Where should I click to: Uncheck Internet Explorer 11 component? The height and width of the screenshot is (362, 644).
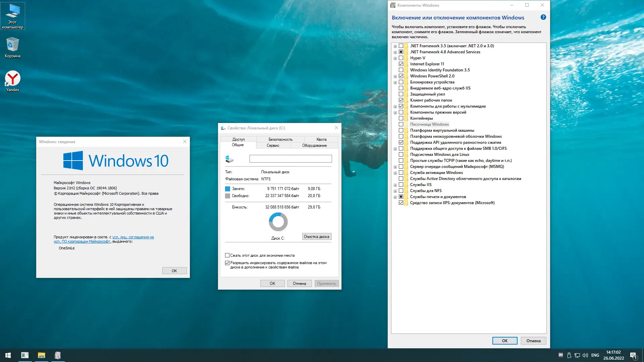click(x=401, y=64)
